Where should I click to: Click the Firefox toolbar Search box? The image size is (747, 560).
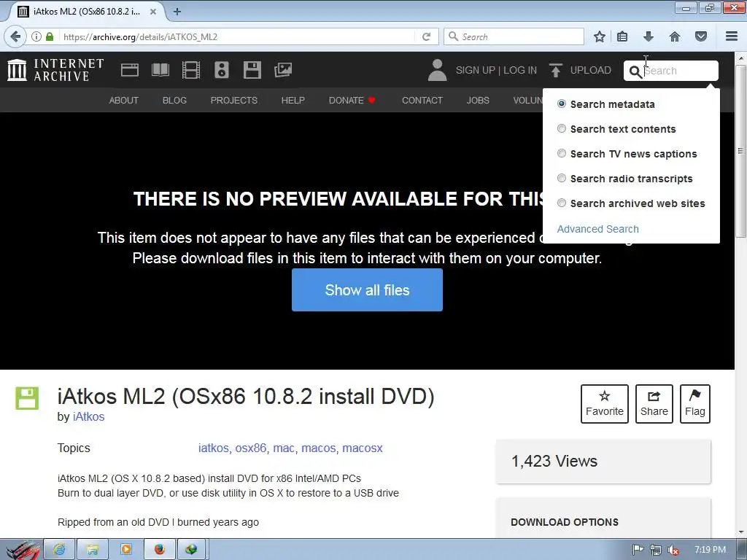pos(514,36)
